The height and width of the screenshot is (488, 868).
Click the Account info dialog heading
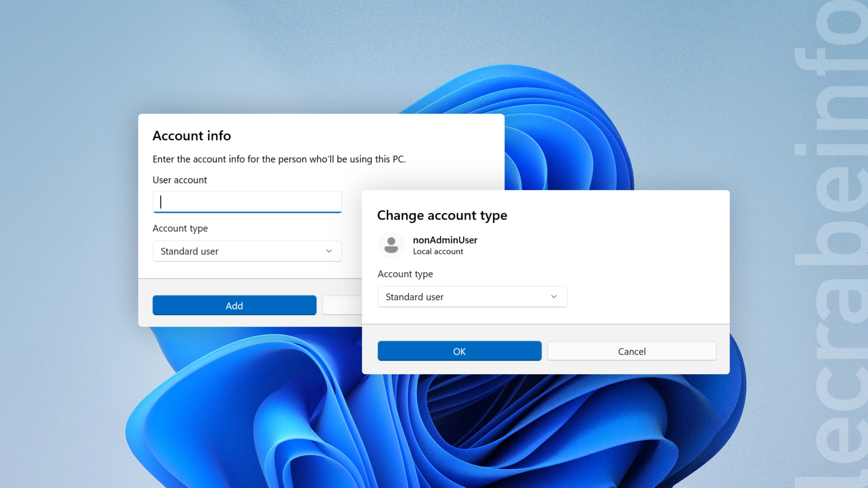tap(192, 136)
